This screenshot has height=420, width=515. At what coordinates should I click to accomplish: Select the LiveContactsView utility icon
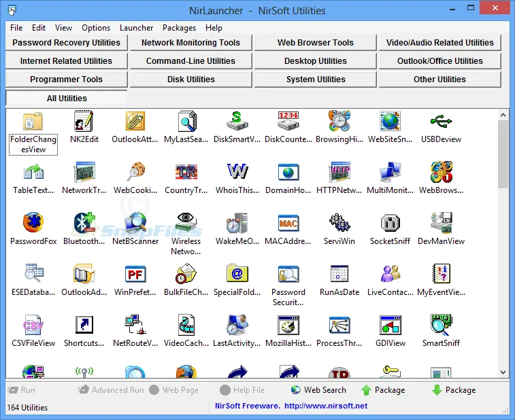point(391,274)
